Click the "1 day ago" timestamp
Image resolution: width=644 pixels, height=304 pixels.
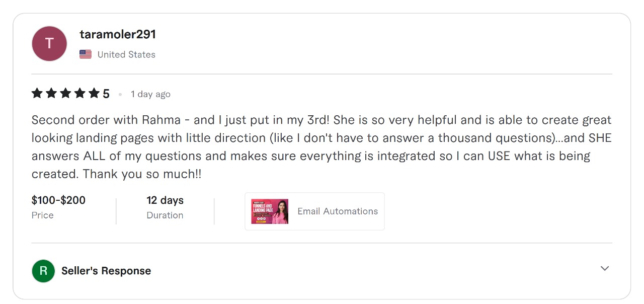pyautogui.click(x=150, y=94)
